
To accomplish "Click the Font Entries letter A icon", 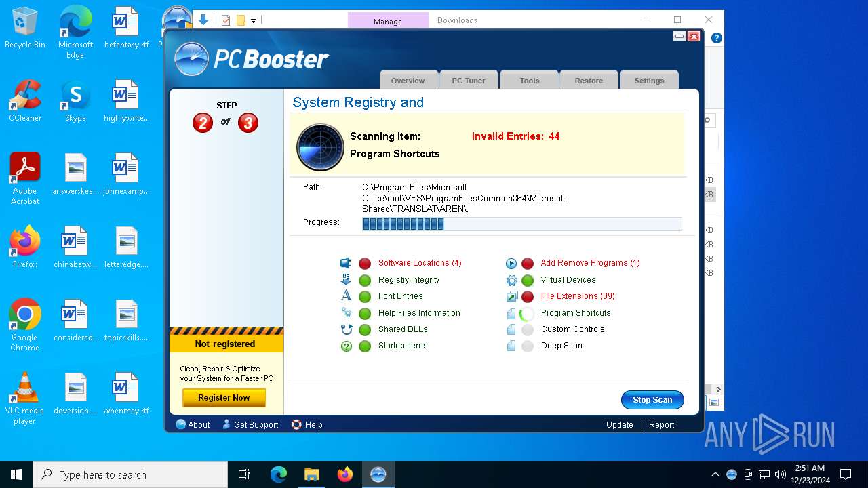I will tap(346, 296).
